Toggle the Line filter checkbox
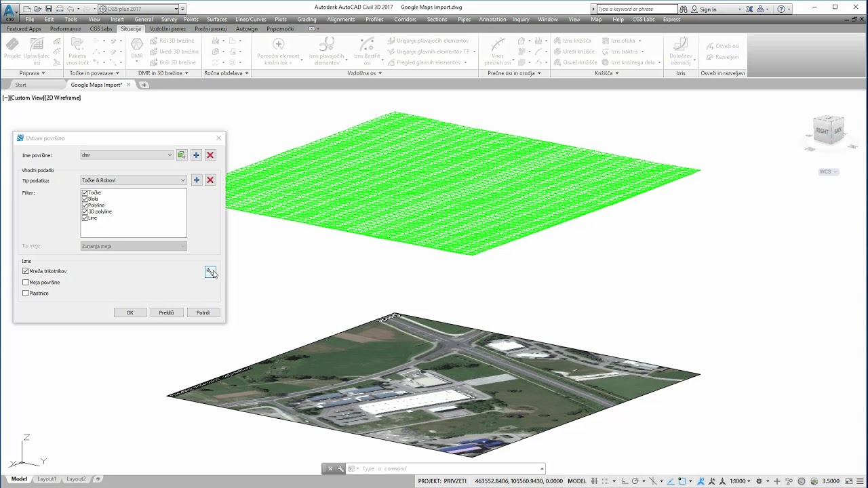868x488 pixels. coord(85,218)
